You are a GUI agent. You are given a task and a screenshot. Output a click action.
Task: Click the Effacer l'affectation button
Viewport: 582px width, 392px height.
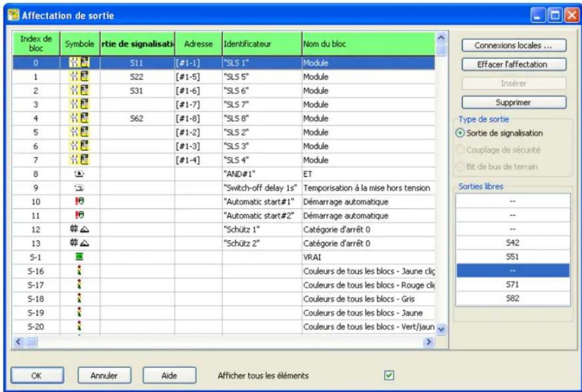[514, 65]
